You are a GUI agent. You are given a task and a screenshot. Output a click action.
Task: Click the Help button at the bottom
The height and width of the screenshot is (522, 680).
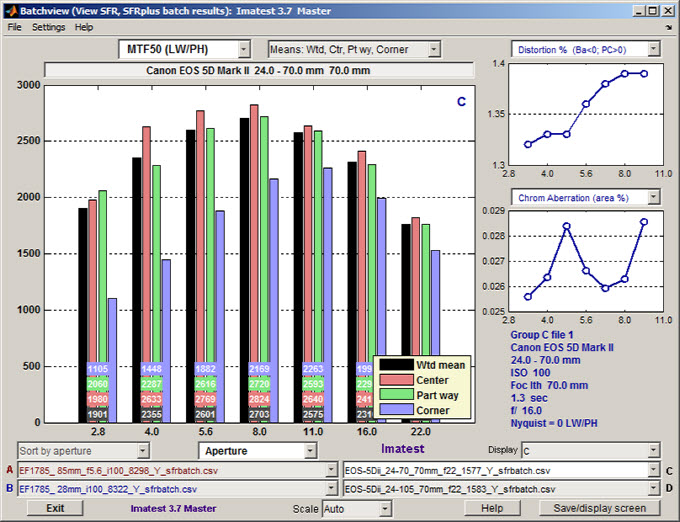492,508
